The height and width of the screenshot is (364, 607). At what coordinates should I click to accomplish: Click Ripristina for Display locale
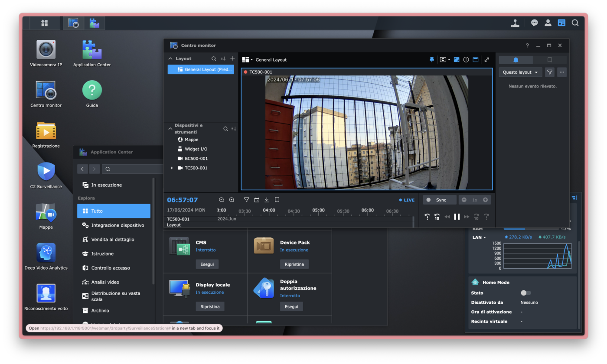pyautogui.click(x=210, y=306)
